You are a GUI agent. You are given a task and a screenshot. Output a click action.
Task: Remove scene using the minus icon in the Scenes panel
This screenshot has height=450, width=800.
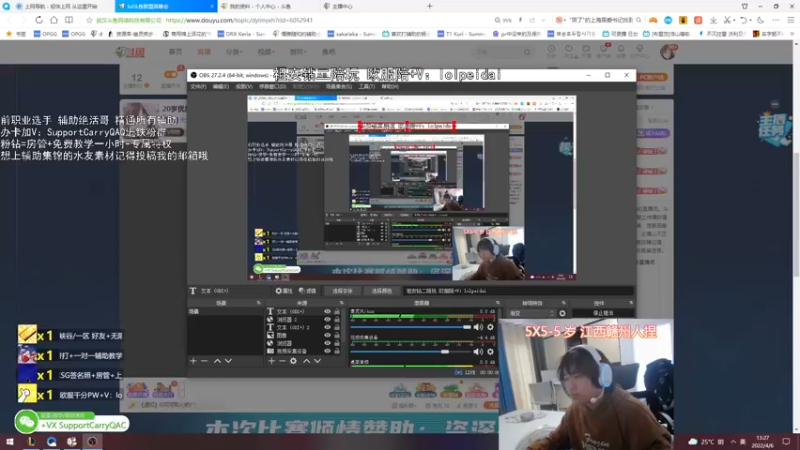pyautogui.click(x=204, y=361)
